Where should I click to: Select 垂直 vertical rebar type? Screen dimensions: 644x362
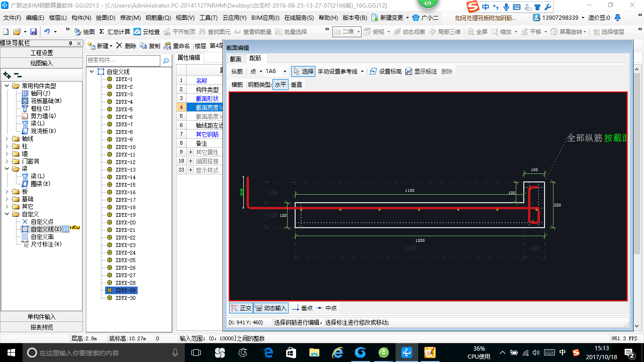coord(297,84)
